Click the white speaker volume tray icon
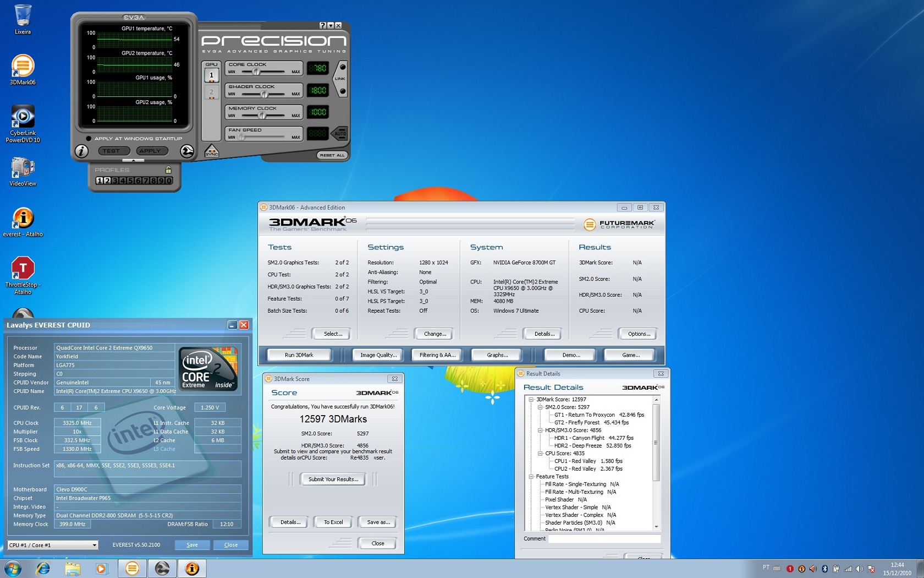The height and width of the screenshot is (578, 924). (859, 569)
